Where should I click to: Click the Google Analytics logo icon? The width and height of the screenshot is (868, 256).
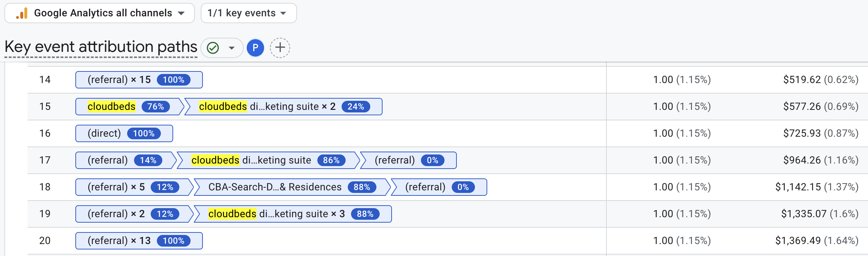(22, 13)
